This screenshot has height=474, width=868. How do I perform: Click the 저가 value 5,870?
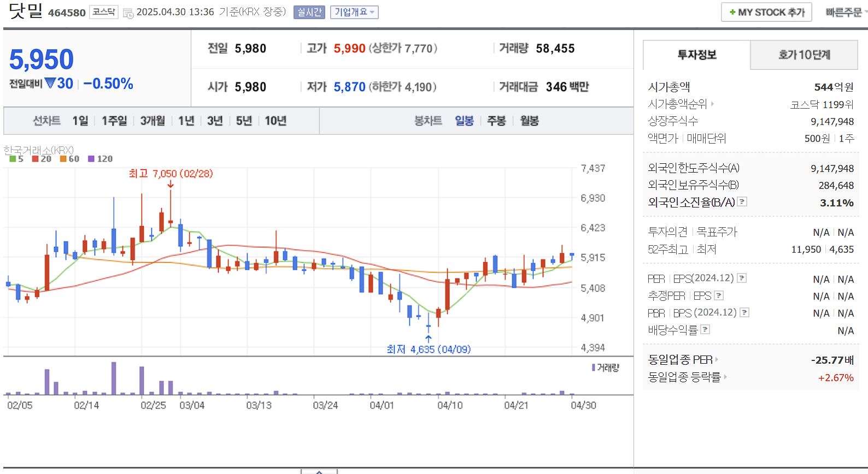[x=350, y=87]
